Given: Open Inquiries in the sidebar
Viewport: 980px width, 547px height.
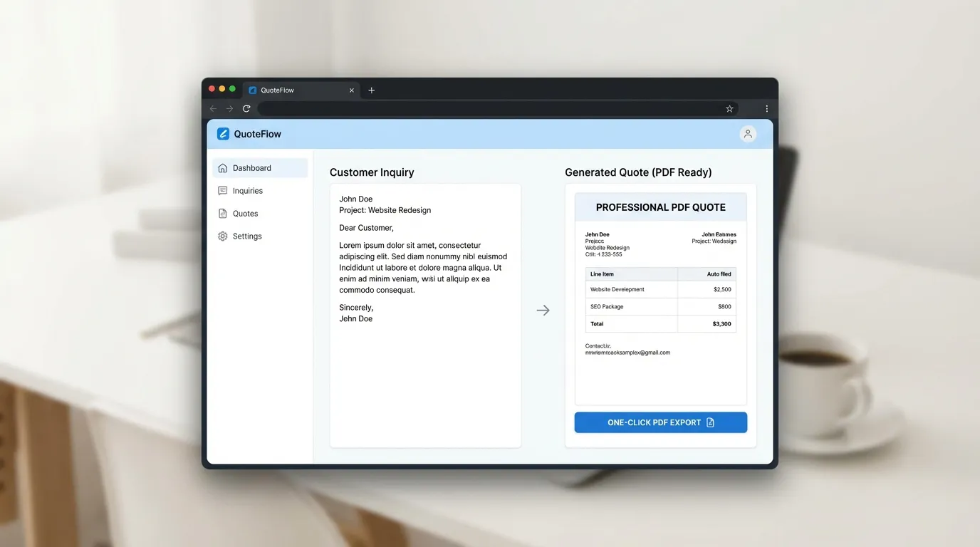Looking at the screenshot, I should pos(247,191).
